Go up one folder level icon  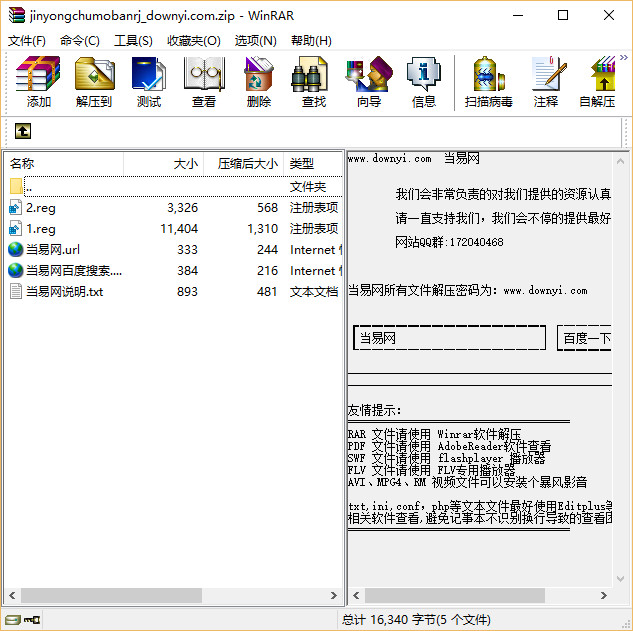[x=23, y=131]
